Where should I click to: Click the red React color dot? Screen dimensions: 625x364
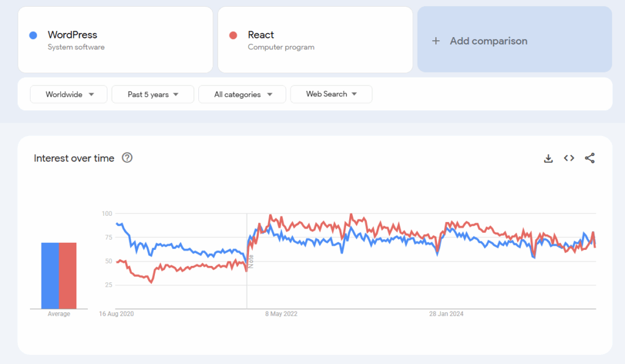[233, 35]
